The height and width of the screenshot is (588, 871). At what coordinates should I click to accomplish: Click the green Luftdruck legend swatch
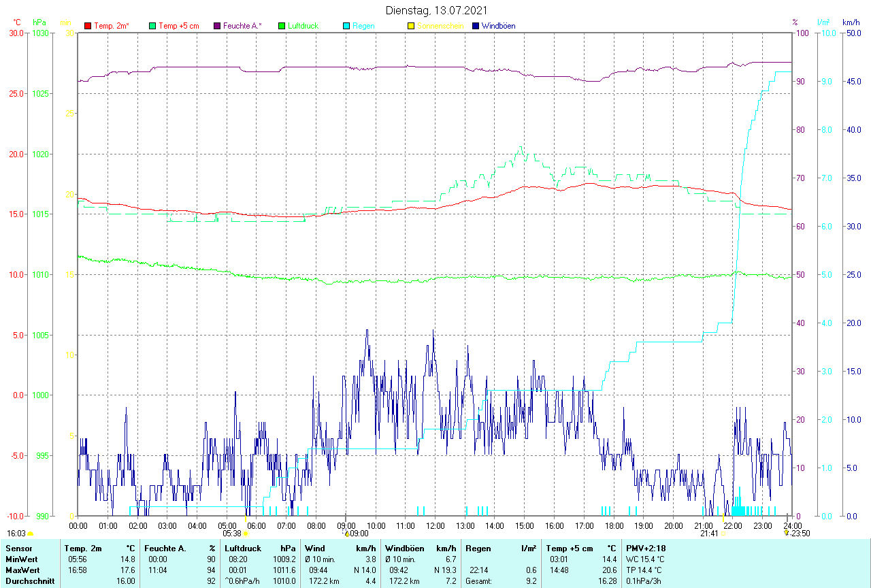pyautogui.click(x=282, y=26)
